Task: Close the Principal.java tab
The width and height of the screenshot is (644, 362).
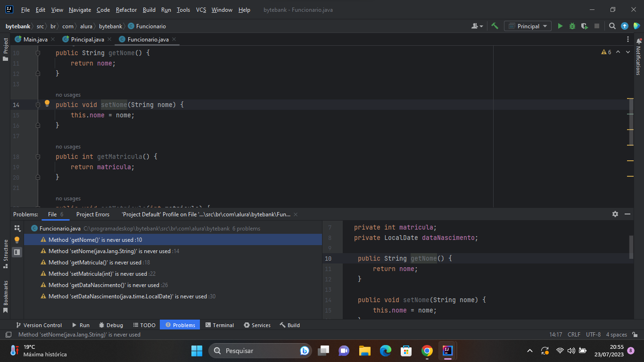Action: click(x=109, y=39)
